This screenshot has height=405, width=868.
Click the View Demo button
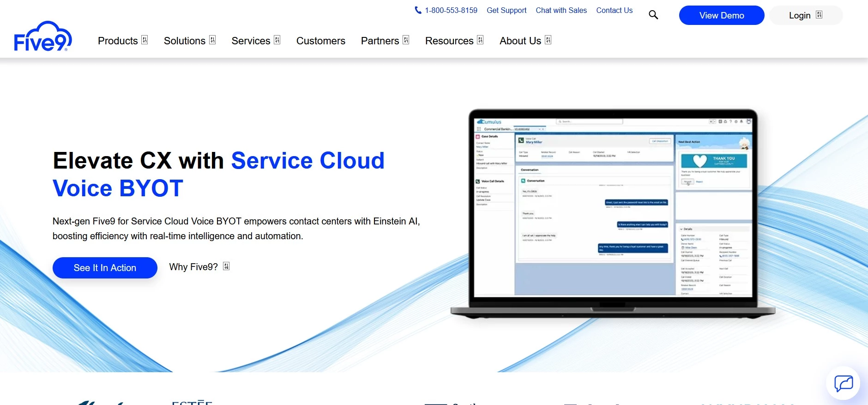pos(722,15)
